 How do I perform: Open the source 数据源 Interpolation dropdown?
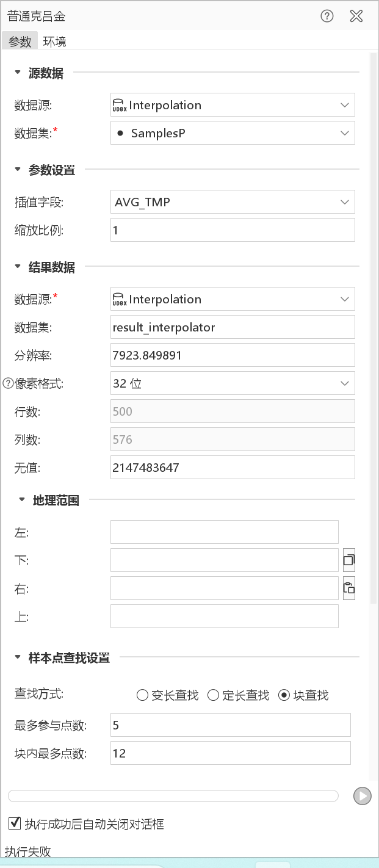pos(233,105)
